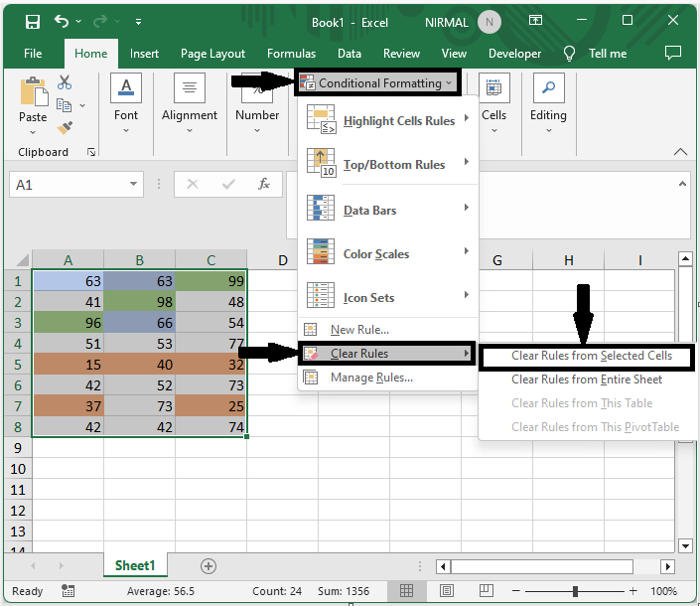The image size is (700, 606).
Task: Choose New Rule... menu entry
Action: point(387,330)
